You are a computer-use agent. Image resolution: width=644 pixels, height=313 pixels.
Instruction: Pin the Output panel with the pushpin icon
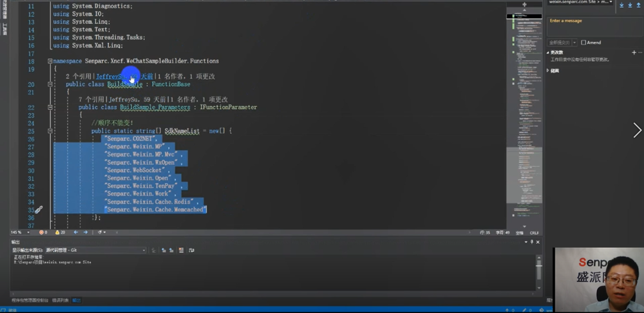[x=532, y=242]
